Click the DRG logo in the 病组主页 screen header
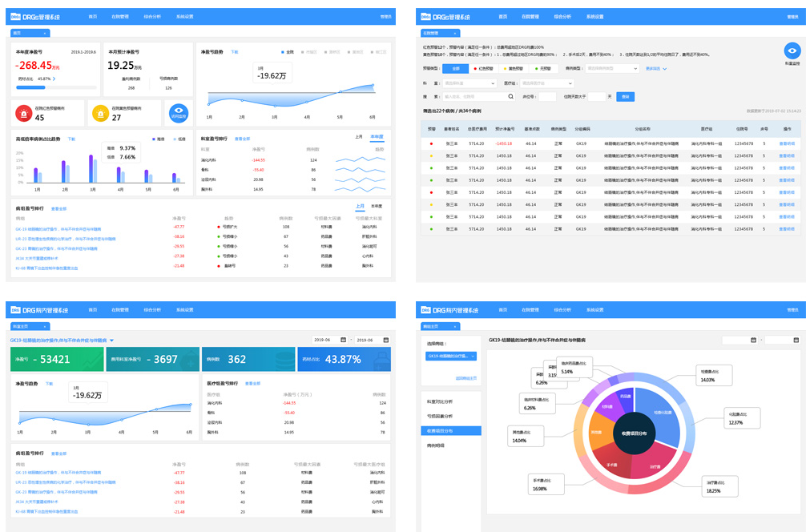The width and height of the screenshot is (806, 532). [x=425, y=310]
